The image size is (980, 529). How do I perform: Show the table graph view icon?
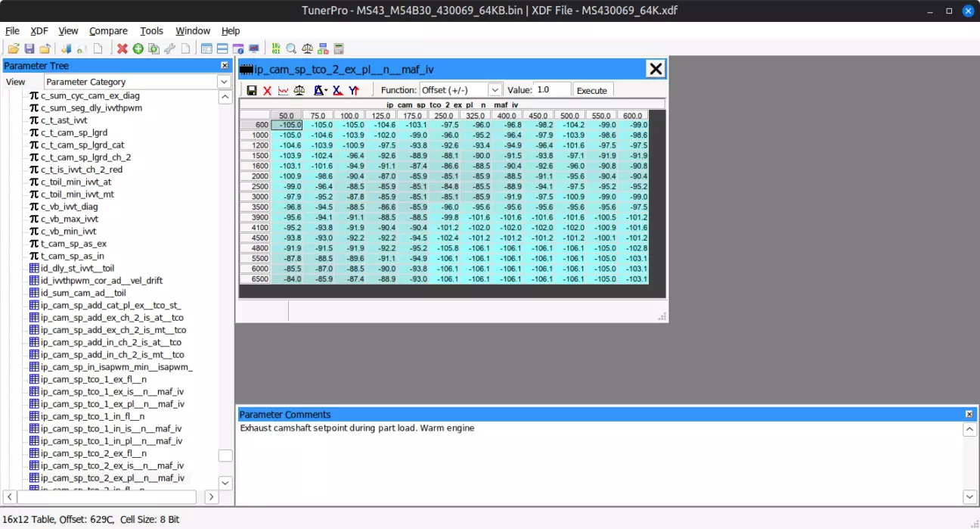click(283, 91)
